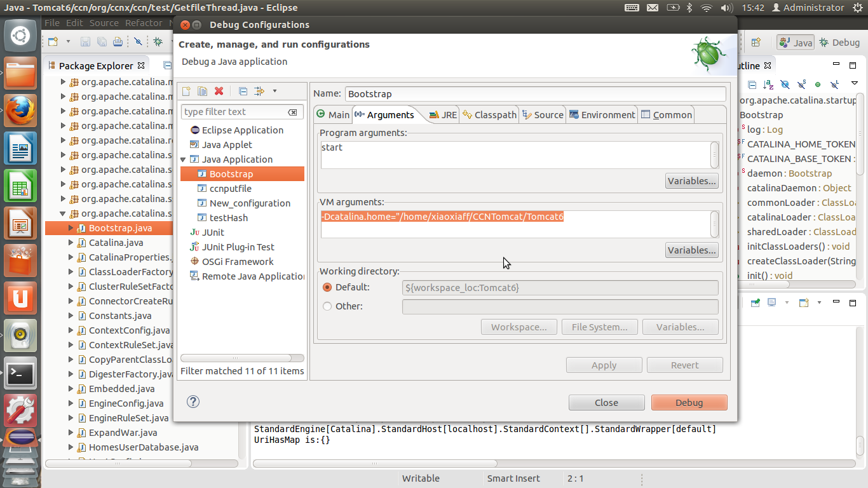Select the Other working directory radio

click(327, 306)
